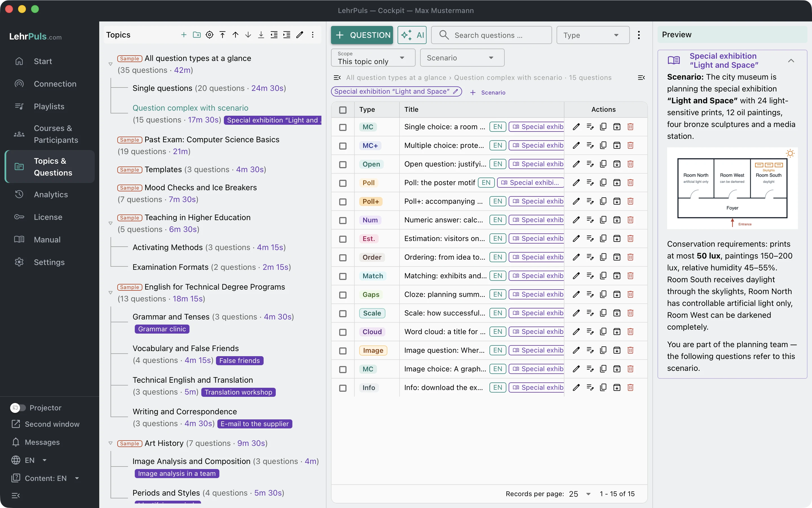Click the AI generate button

pos(412,35)
